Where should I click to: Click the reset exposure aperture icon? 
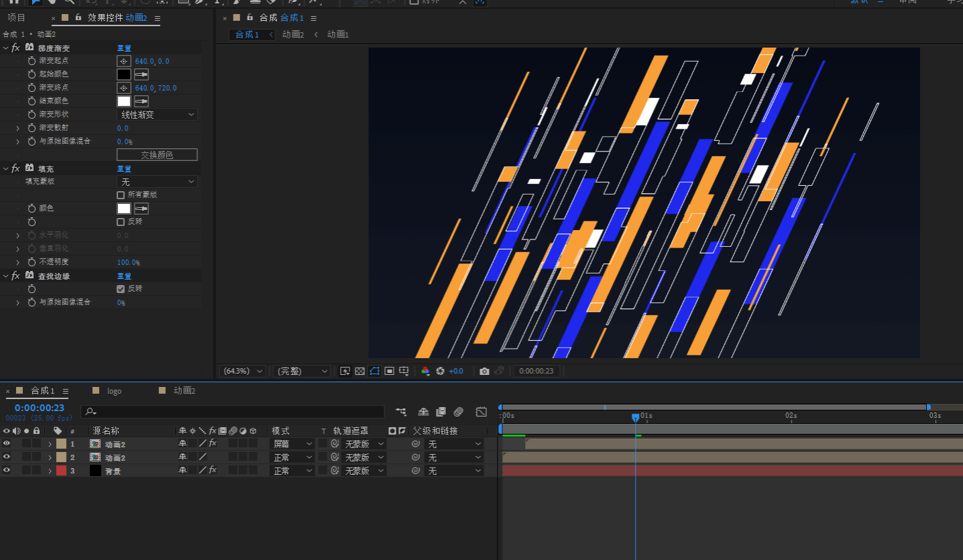click(440, 371)
